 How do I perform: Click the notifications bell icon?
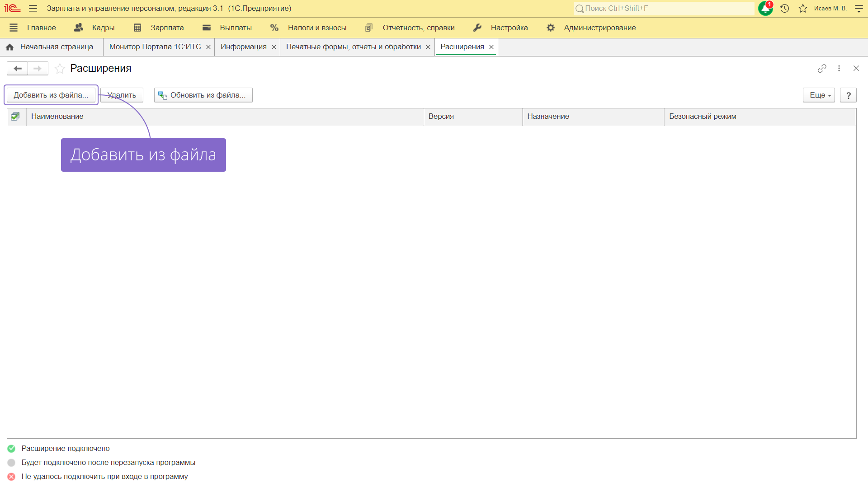click(x=765, y=9)
